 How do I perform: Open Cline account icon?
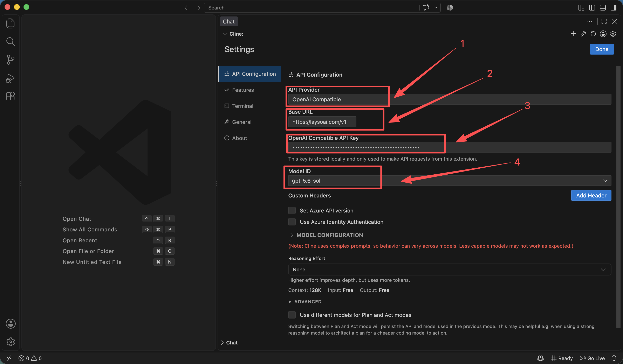603,34
